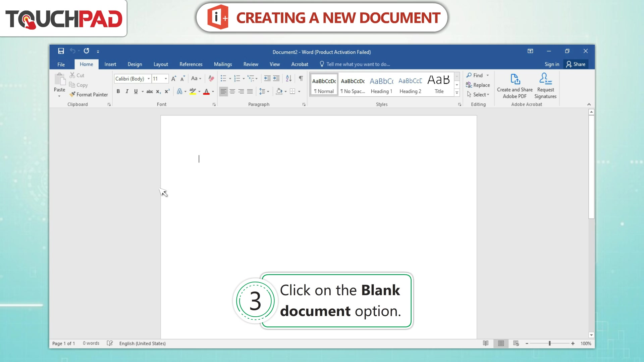Screen dimensions: 644x362
Task: Switch to the Design tab
Action: [135, 64]
